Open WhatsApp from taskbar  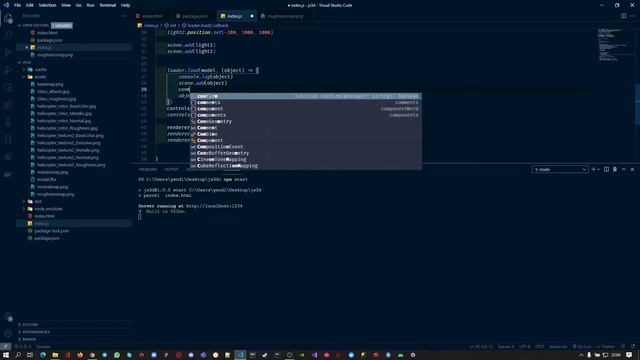click(x=117, y=355)
